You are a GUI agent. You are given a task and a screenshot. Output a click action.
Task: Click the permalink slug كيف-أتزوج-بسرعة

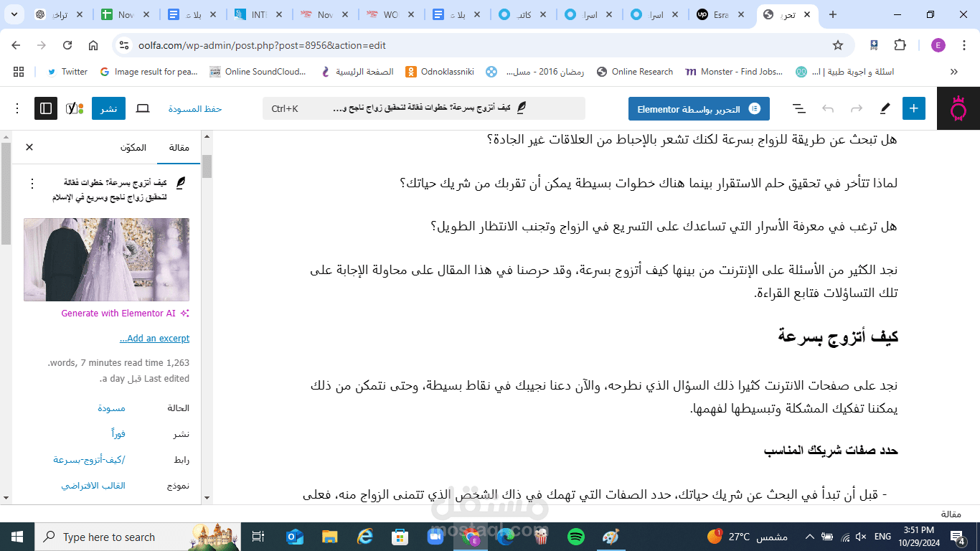[89, 460]
